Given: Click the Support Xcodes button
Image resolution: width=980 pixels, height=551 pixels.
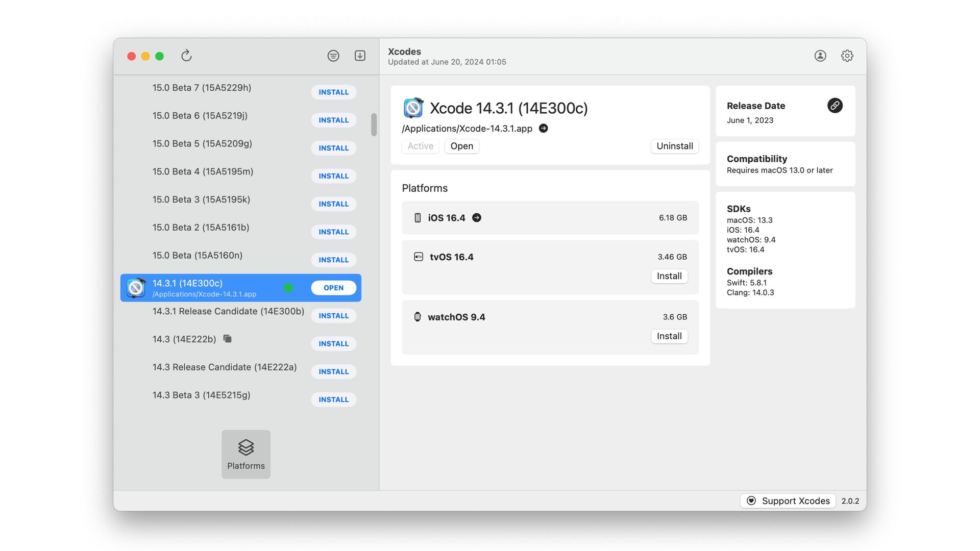Looking at the screenshot, I should 788,501.
